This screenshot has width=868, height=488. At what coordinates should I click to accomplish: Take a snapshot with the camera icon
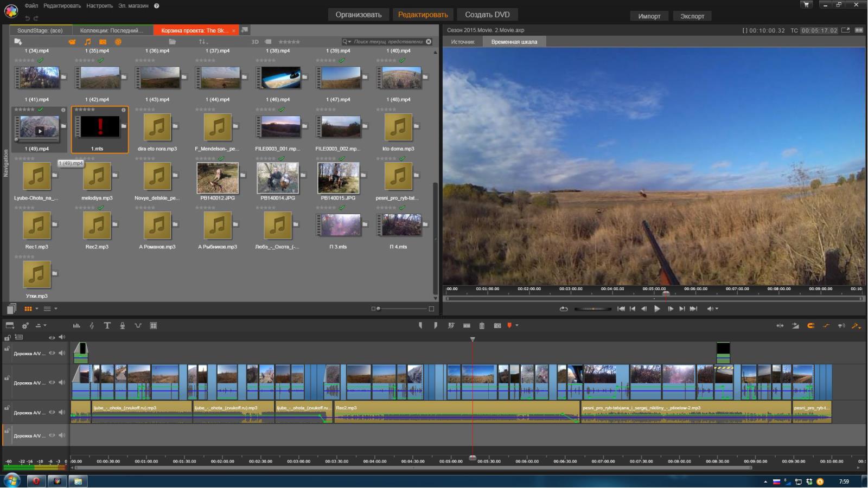tap(497, 325)
